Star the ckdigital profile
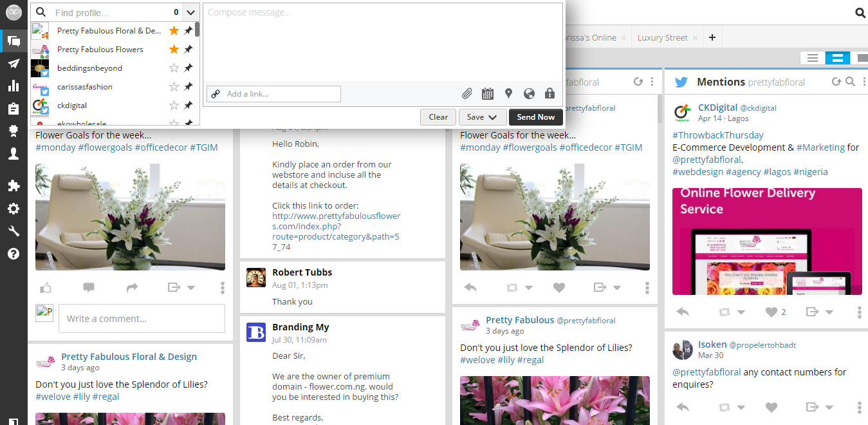868x425 pixels. [174, 105]
